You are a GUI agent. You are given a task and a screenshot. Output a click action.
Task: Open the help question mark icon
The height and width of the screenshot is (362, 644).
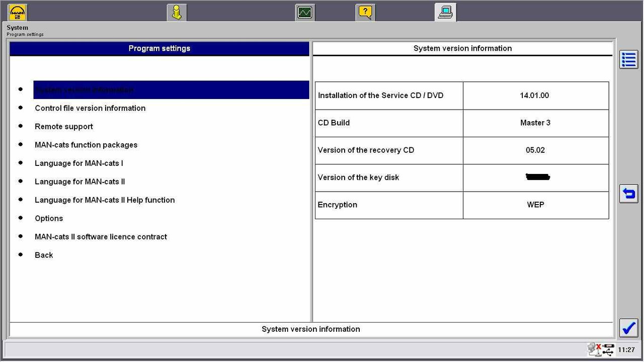pos(366,12)
